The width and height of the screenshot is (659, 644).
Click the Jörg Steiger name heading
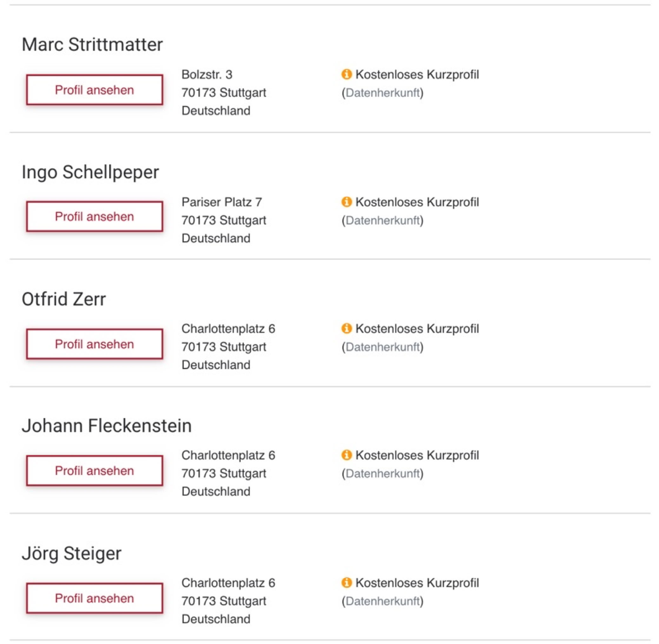coord(71,553)
